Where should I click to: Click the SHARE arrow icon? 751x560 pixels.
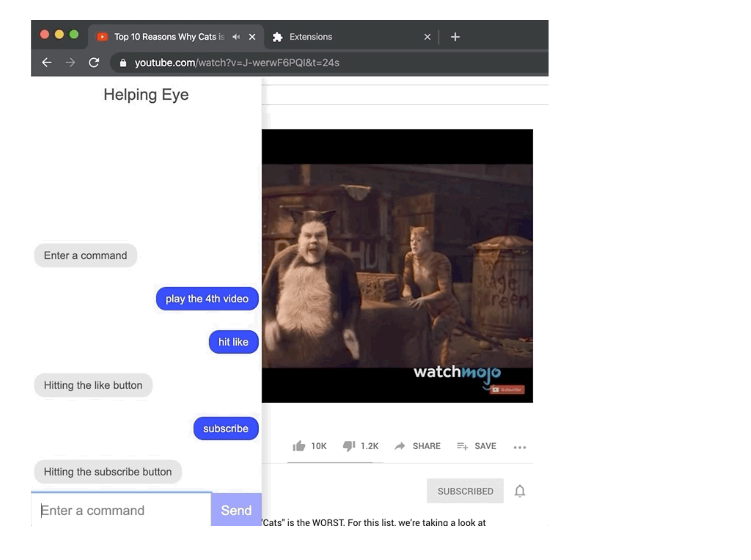[x=400, y=446]
